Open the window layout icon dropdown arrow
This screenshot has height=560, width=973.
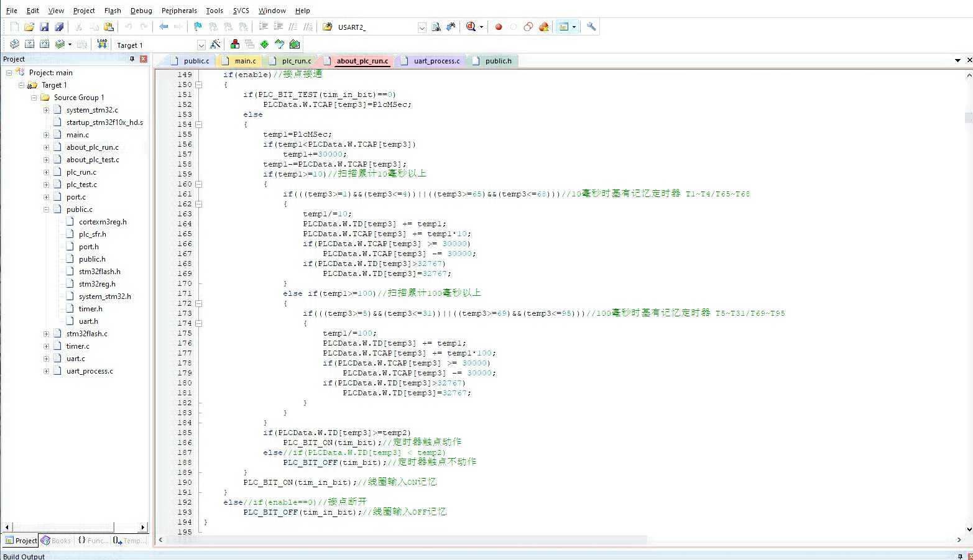pyautogui.click(x=574, y=27)
